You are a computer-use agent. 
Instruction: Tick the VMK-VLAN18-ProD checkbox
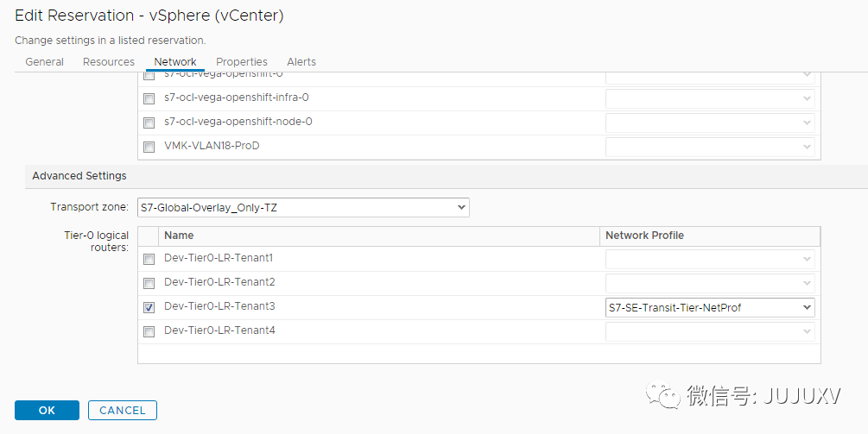coord(149,147)
